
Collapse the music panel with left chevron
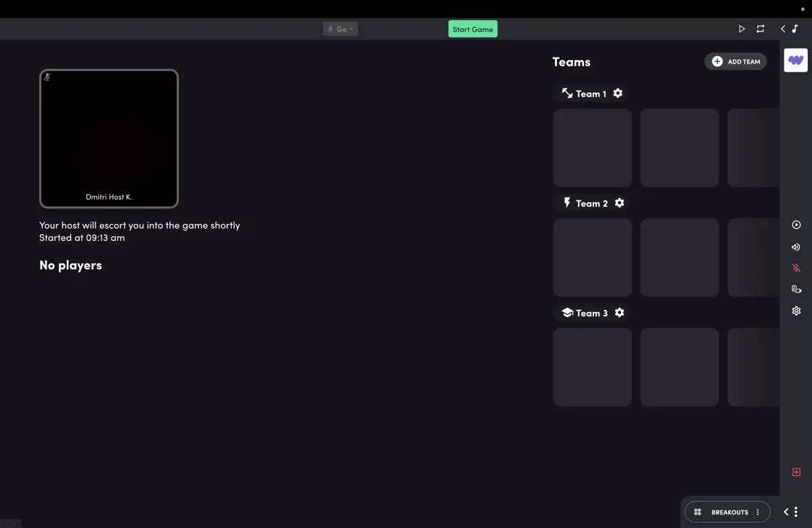[x=783, y=29]
